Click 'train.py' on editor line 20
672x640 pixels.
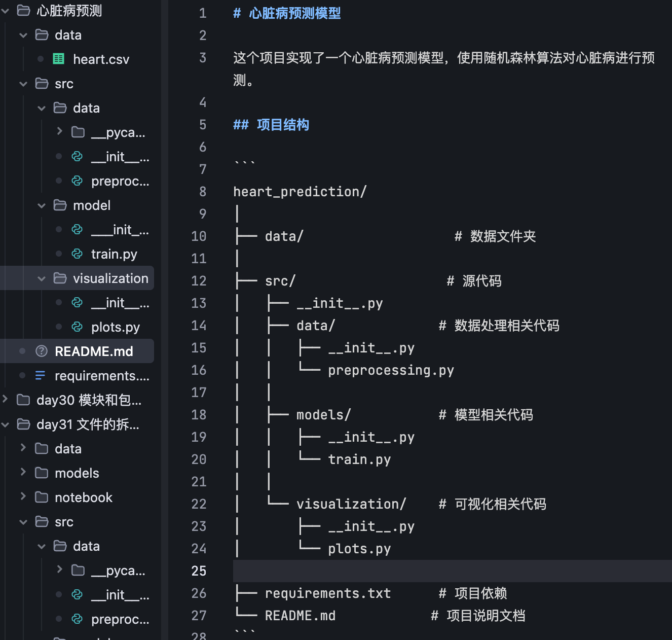(359, 459)
